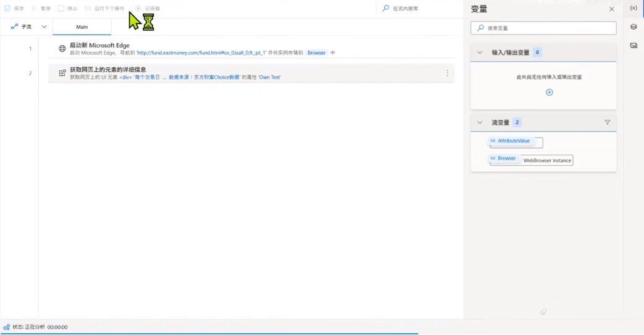Open the Images pane icon
The width and height of the screenshot is (644, 335).
[x=634, y=46]
